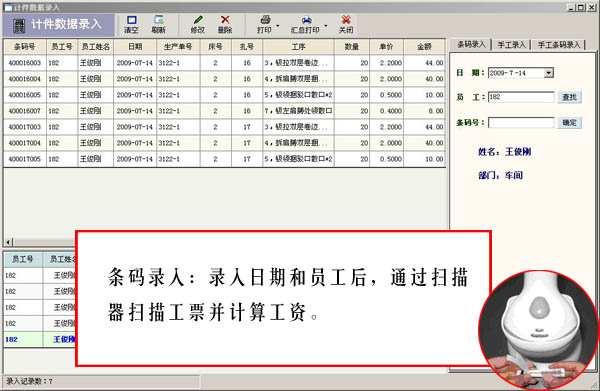Expand the 日期 date combo box
The image size is (600, 391).
point(549,73)
